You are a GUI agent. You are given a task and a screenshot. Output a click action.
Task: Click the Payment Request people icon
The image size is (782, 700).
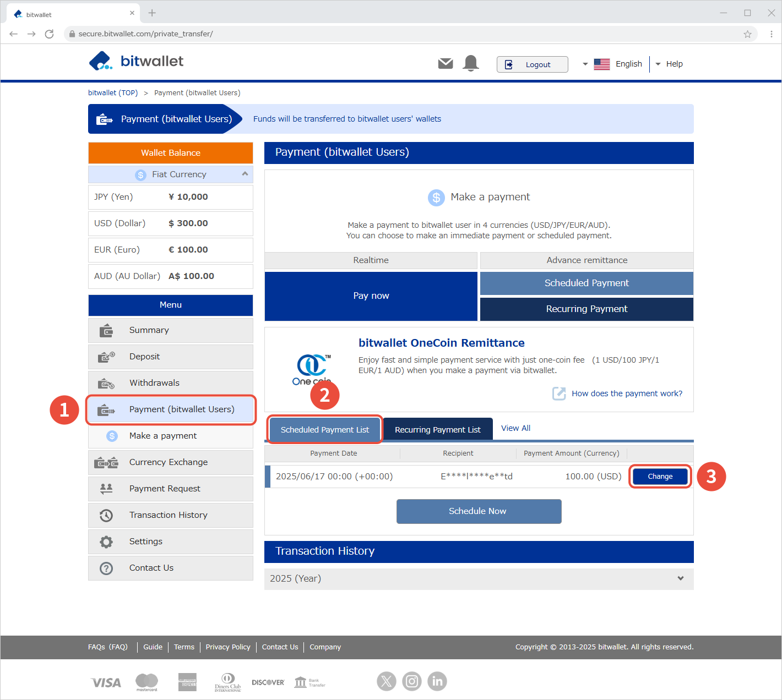(106, 489)
